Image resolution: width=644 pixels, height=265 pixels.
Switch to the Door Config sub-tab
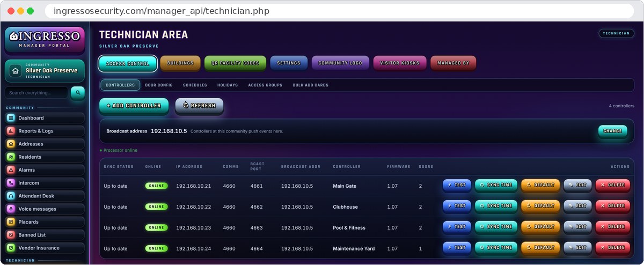tap(159, 85)
